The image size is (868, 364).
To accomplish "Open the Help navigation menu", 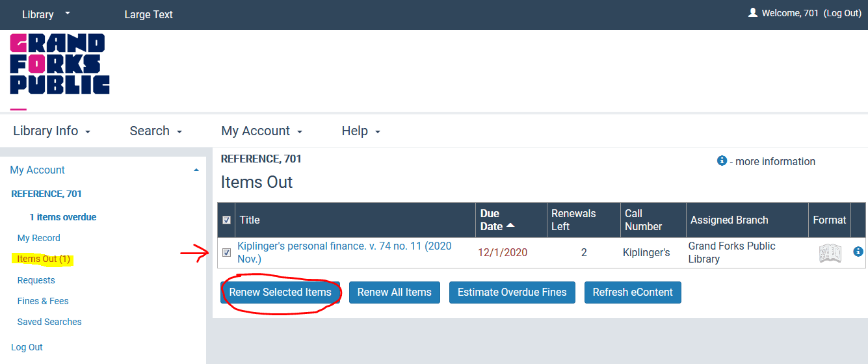I will [x=360, y=131].
